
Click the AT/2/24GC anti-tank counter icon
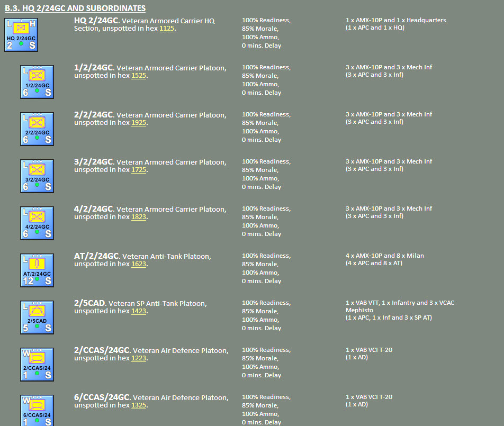coord(37,270)
